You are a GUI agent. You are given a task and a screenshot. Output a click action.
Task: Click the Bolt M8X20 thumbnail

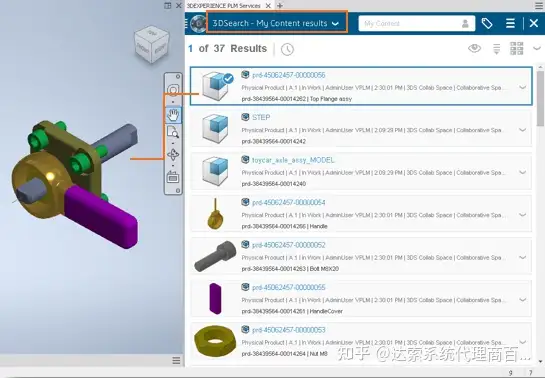(215, 256)
